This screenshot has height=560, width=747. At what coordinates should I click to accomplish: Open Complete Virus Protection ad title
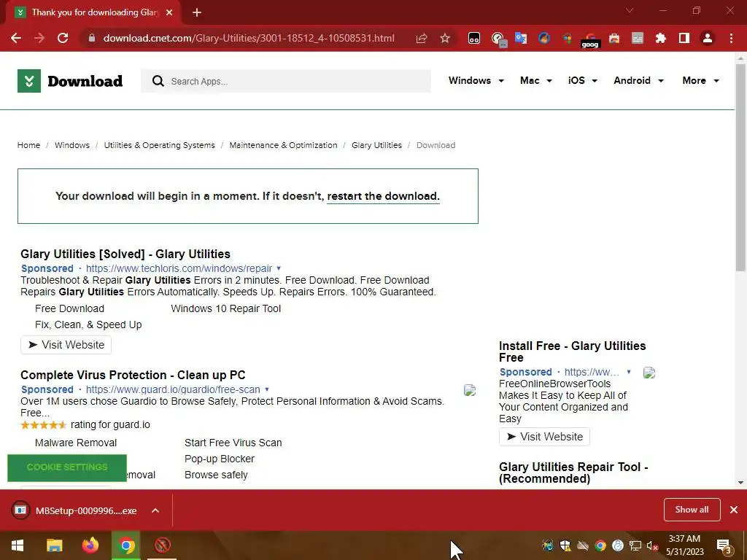133,375
